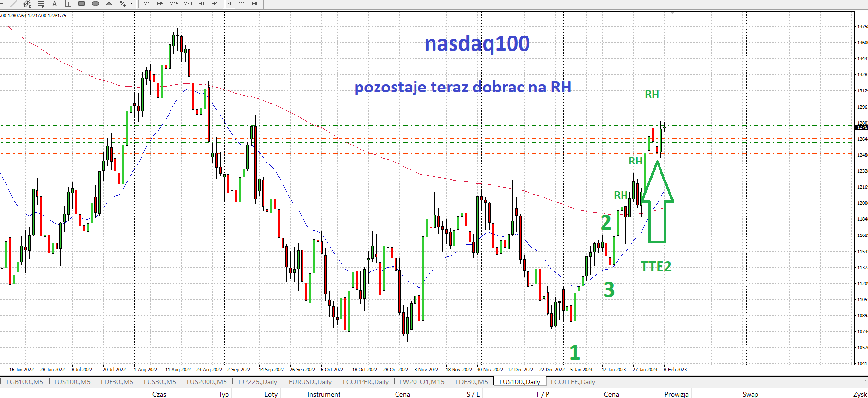
Task: Switch chart to M1 timeframe
Action: tap(147, 3)
